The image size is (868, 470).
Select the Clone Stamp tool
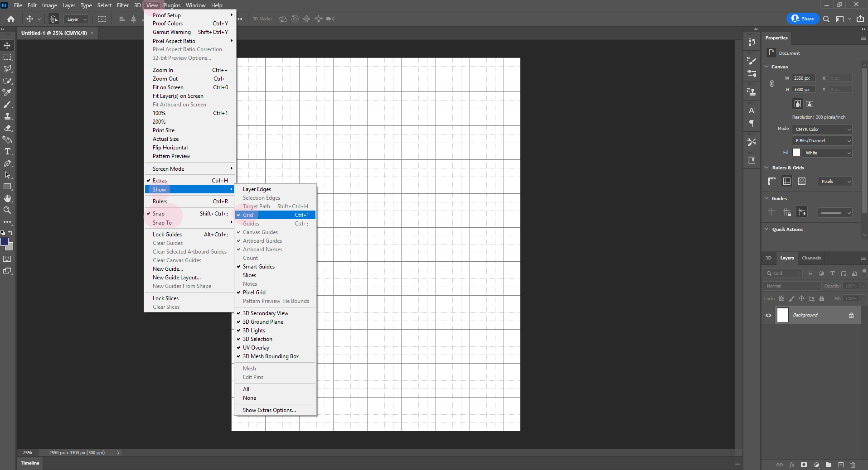7,116
